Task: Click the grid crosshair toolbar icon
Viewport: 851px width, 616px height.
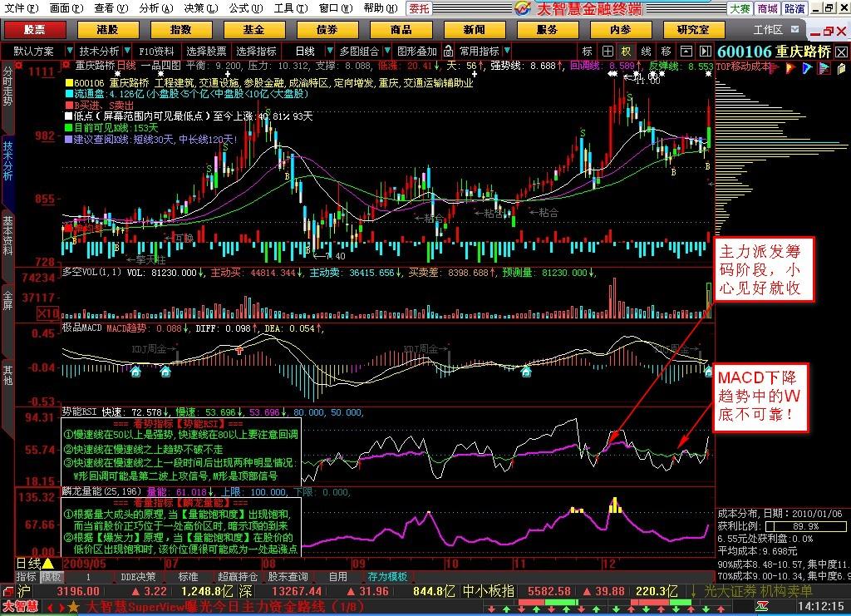Action: coord(608,52)
